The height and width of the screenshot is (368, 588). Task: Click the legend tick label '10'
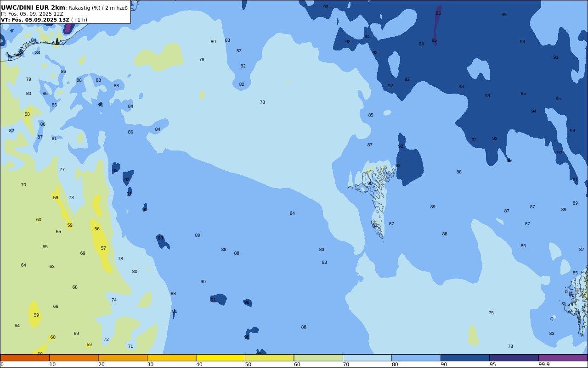(52, 364)
